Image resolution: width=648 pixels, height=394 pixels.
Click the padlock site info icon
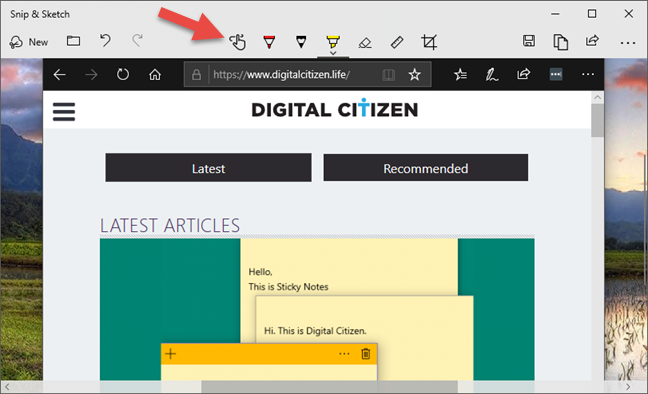pyautogui.click(x=196, y=75)
